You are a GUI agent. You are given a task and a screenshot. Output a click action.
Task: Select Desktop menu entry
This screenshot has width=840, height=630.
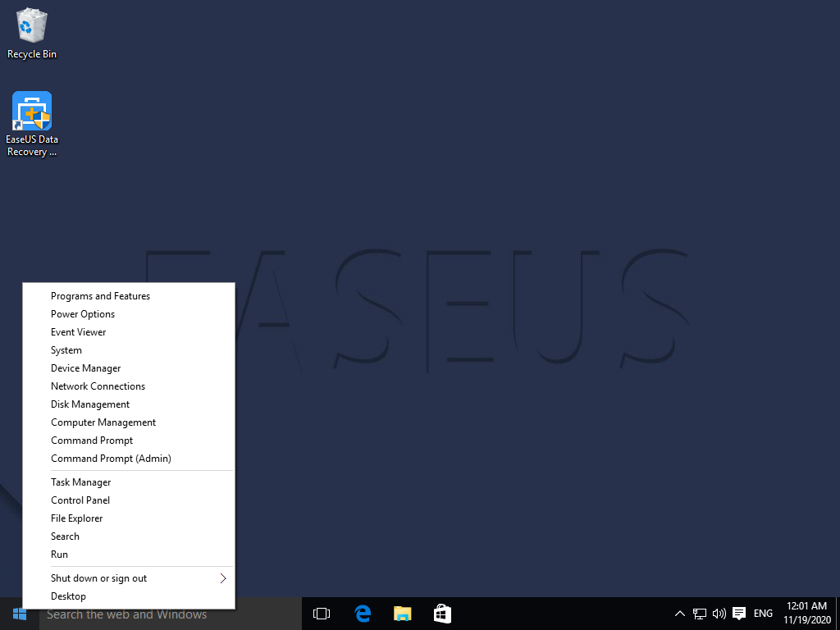[129, 596]
